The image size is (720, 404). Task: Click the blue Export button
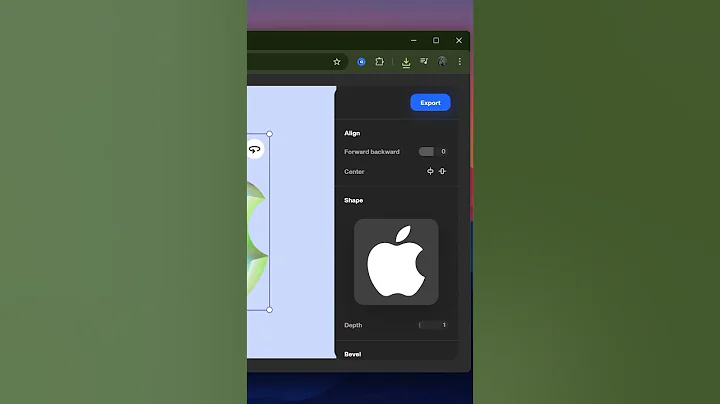(x=430, y=102)
